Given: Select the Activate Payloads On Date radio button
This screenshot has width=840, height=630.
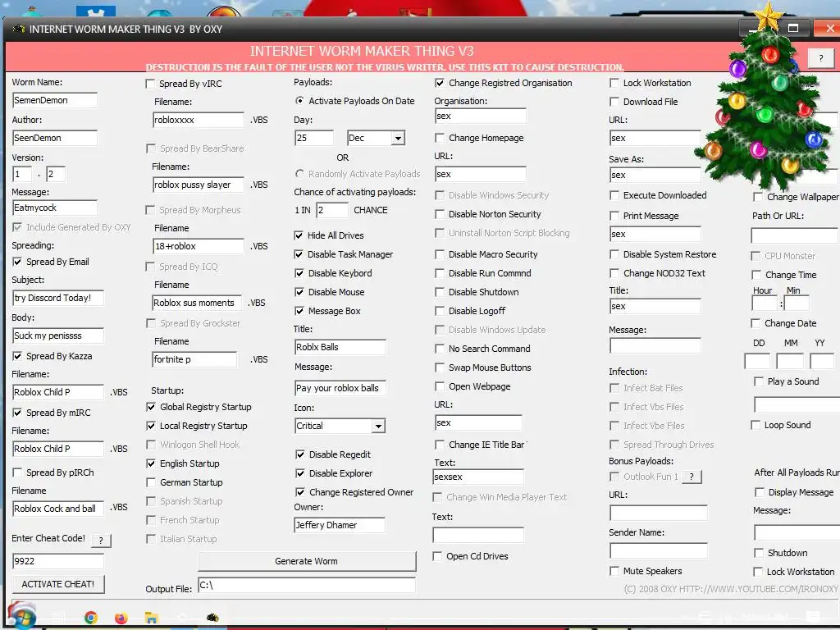Looking at the screenshot, I should [299, 101].
